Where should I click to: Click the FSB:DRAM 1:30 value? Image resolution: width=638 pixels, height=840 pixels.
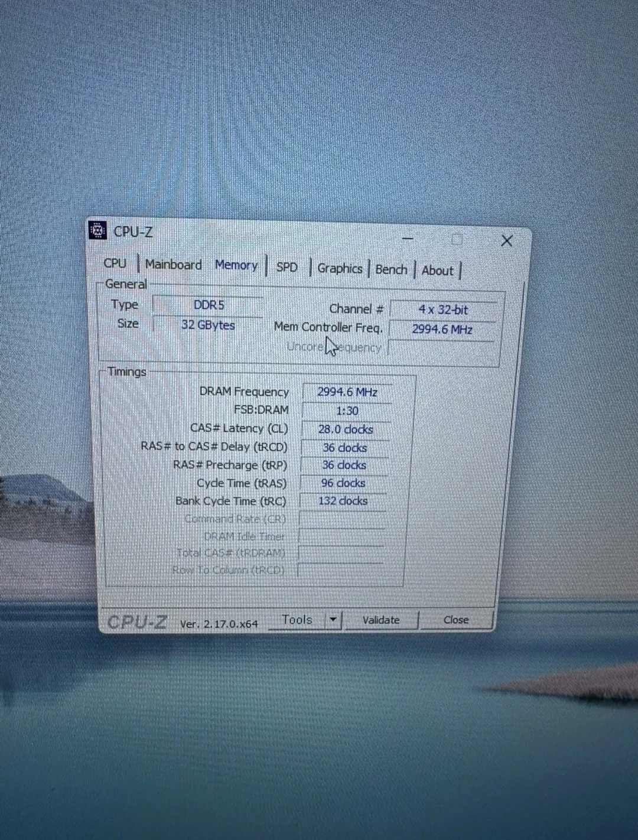pos(347,411)
